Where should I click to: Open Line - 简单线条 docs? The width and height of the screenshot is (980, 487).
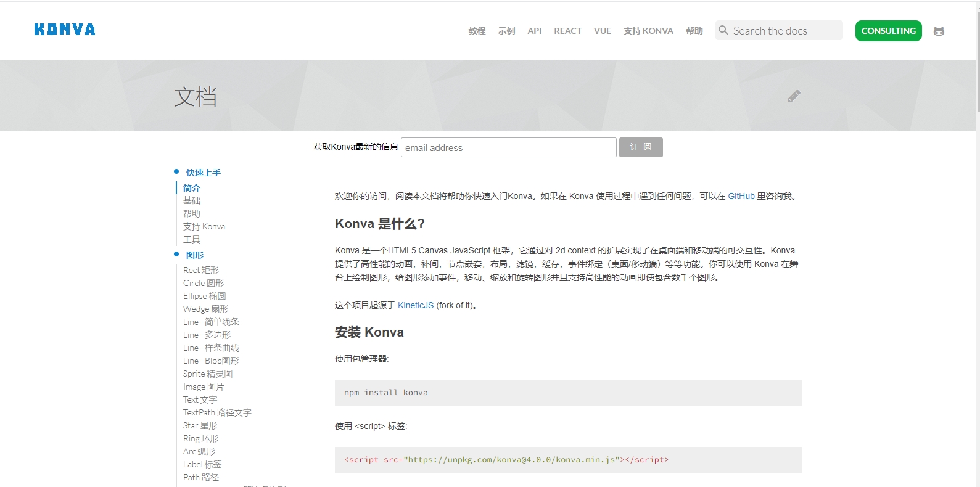pos(211,322)
